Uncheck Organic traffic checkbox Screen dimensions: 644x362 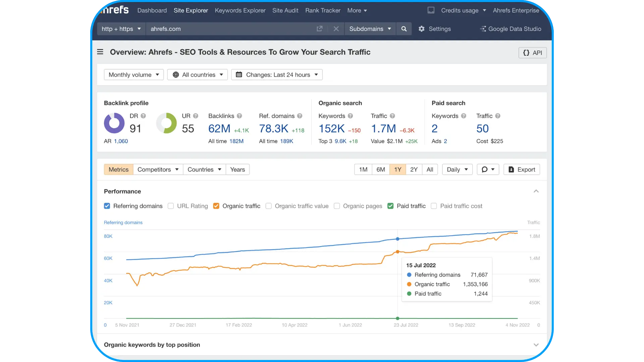[216, 206]
